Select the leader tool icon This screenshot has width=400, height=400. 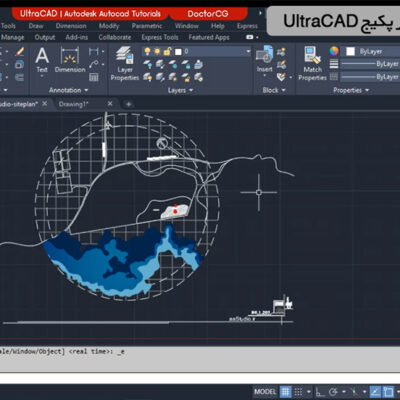click(94, 64)
